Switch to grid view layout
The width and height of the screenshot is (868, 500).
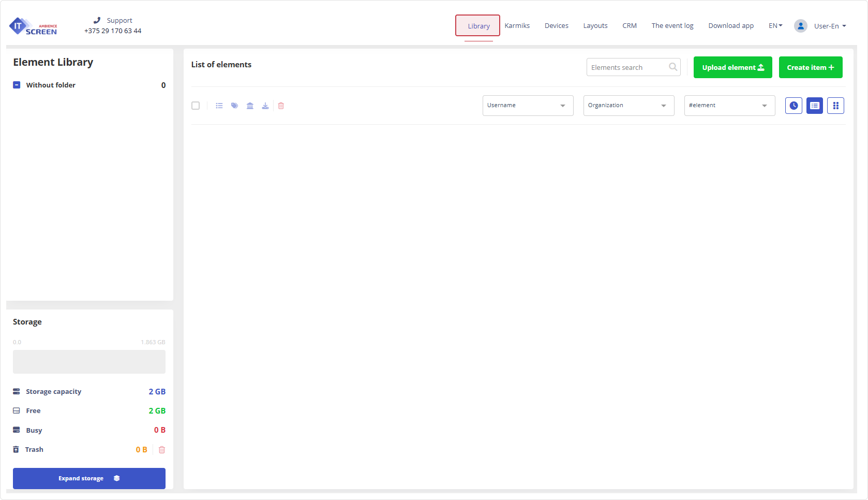[835, 106]
